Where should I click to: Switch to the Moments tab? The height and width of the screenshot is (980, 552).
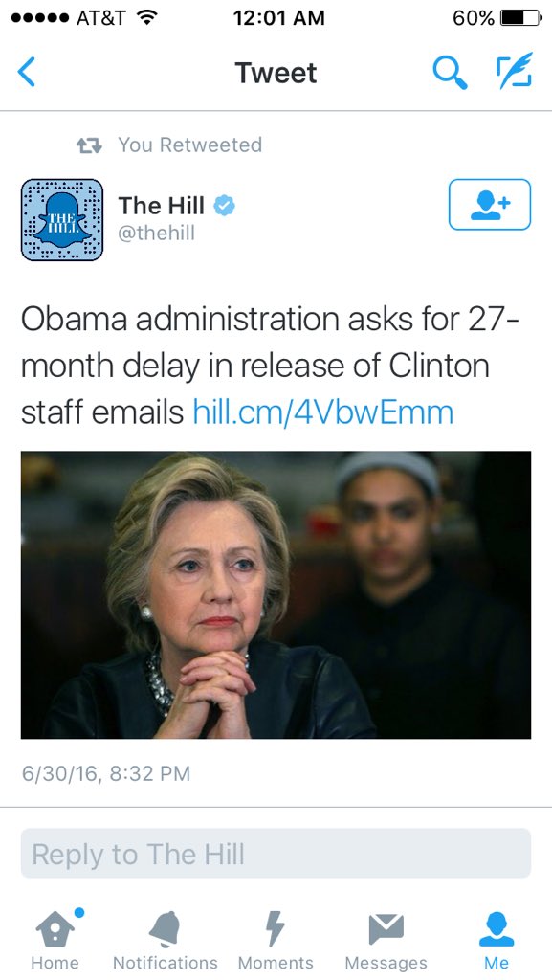pyautogui.click(x=276, y=939)
